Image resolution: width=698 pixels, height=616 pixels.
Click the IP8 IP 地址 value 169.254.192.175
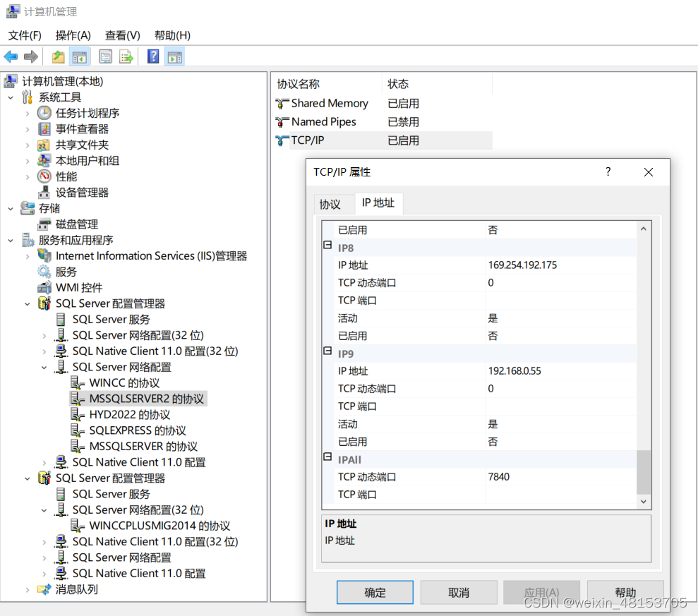click(x=522, y=265)
